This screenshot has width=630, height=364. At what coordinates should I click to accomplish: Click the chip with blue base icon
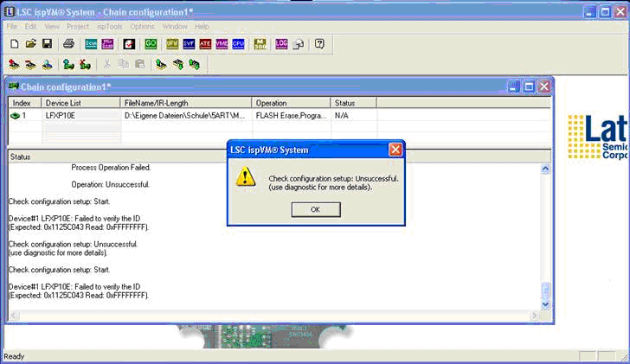click(48, 64)
